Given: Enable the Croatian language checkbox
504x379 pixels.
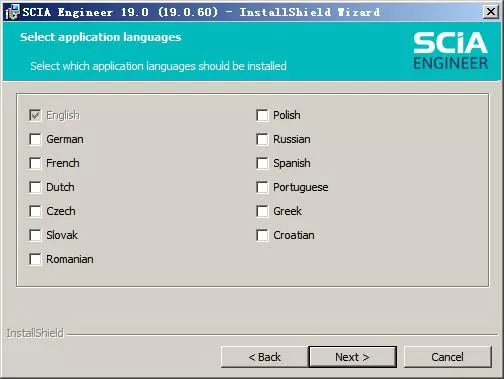Looking at the screenshot, I should click(262, 235).
